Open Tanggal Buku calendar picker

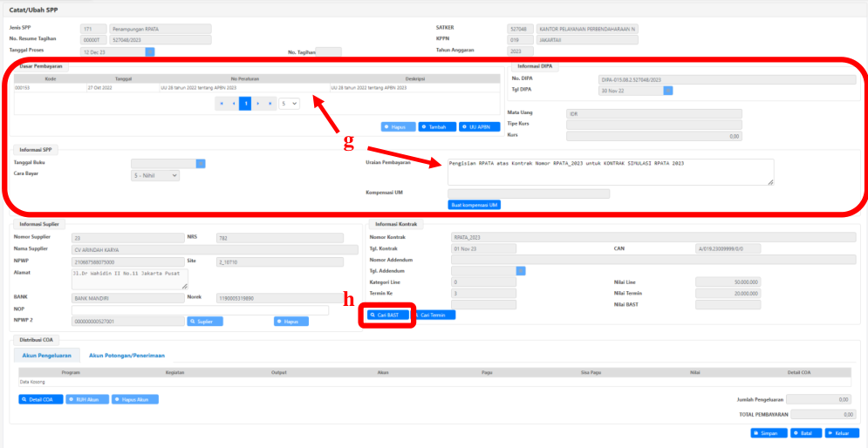click(201, 163)
